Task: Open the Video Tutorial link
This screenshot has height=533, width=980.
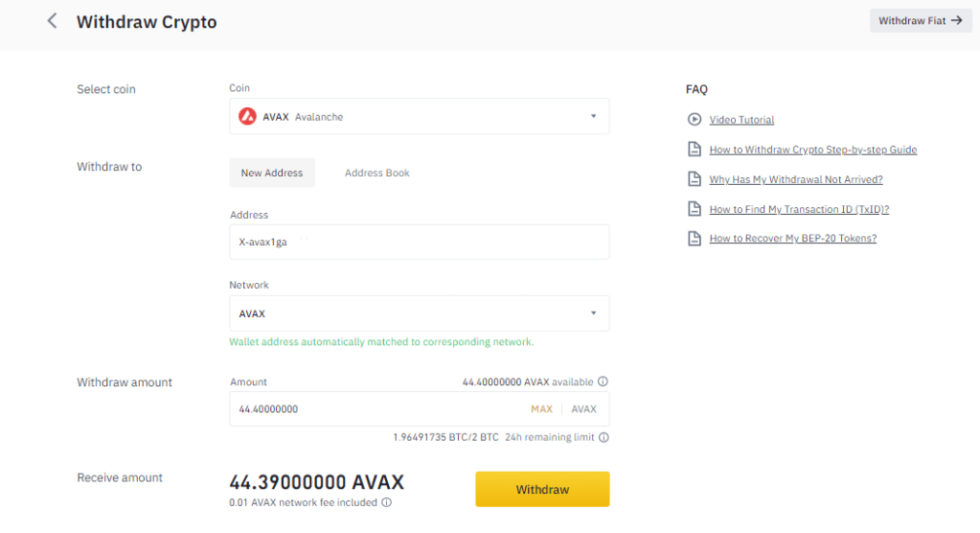Action: point(741,120)
